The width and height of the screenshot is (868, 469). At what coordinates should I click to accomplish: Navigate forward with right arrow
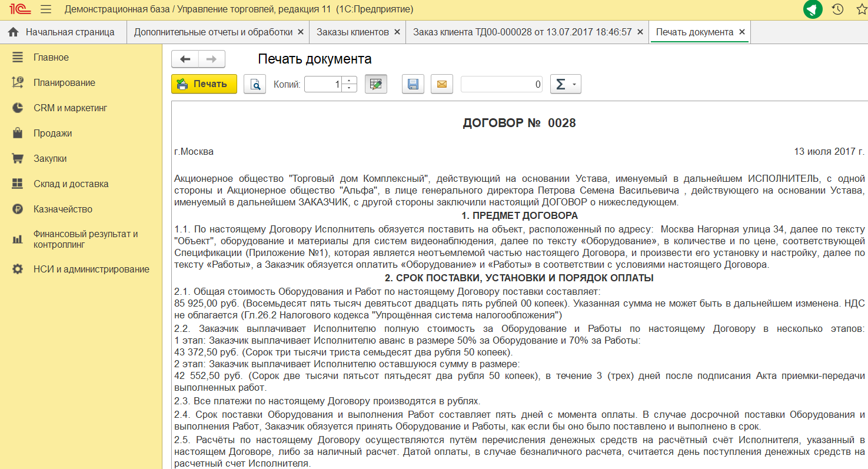click(212, 59)
